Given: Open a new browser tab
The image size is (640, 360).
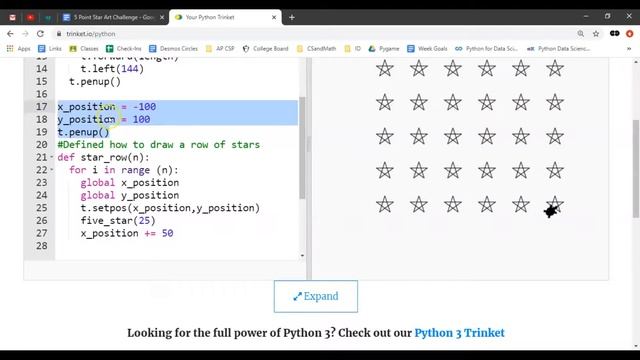Looking at the screenshot, I should pos(292,18).
